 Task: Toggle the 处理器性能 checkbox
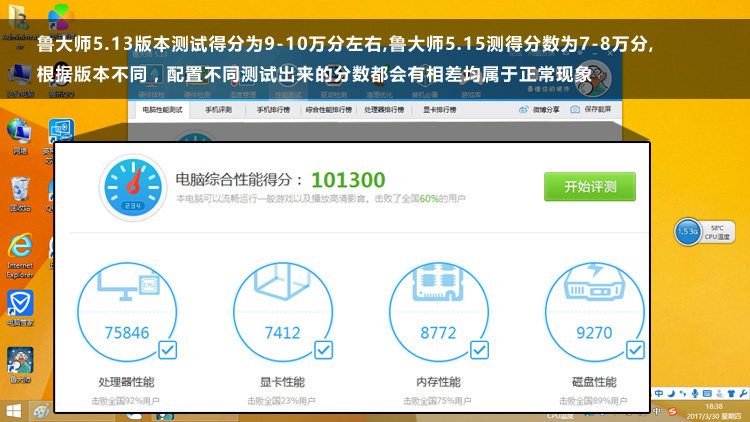tap(168, 350)
